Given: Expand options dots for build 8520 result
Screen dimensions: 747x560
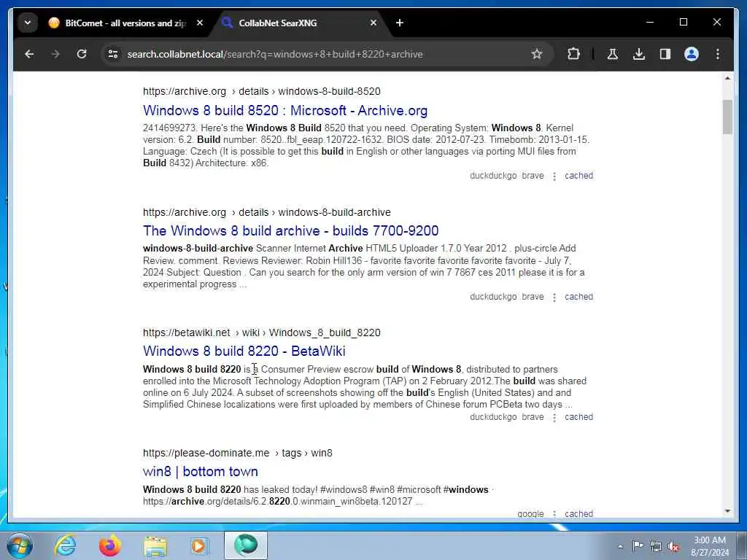Looking at the screenshot, I should pos(554,176).
